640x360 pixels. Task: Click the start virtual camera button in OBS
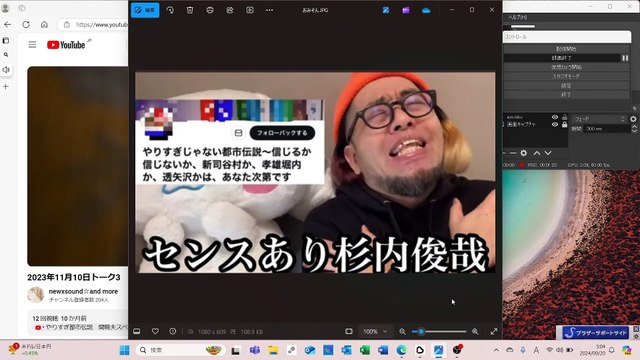[566, 67]
